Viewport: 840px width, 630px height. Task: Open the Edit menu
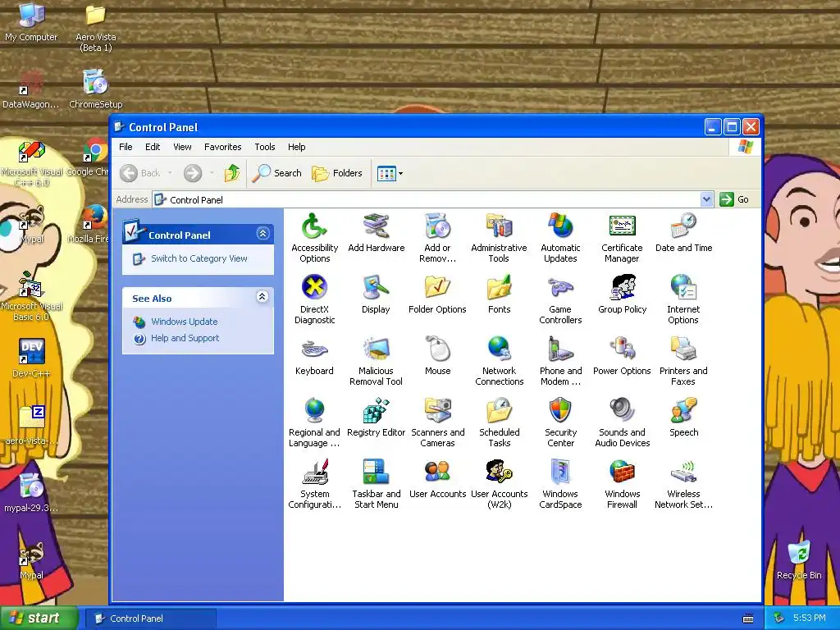pyautogui.click(x=153, y=147)
